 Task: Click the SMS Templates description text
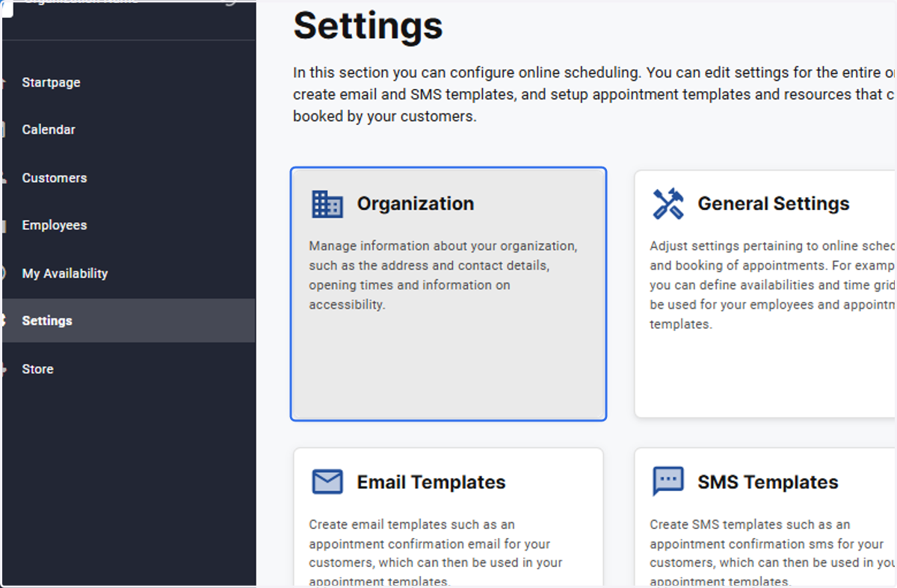[x=773, y=552]
